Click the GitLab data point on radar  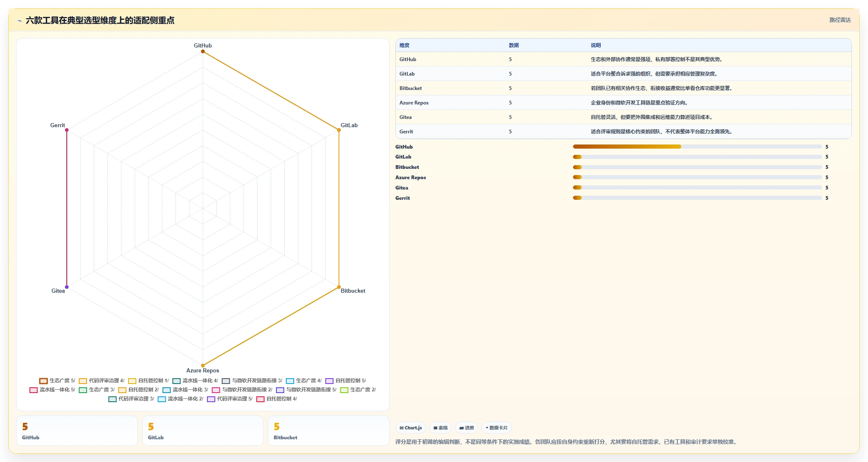(339, 130)
